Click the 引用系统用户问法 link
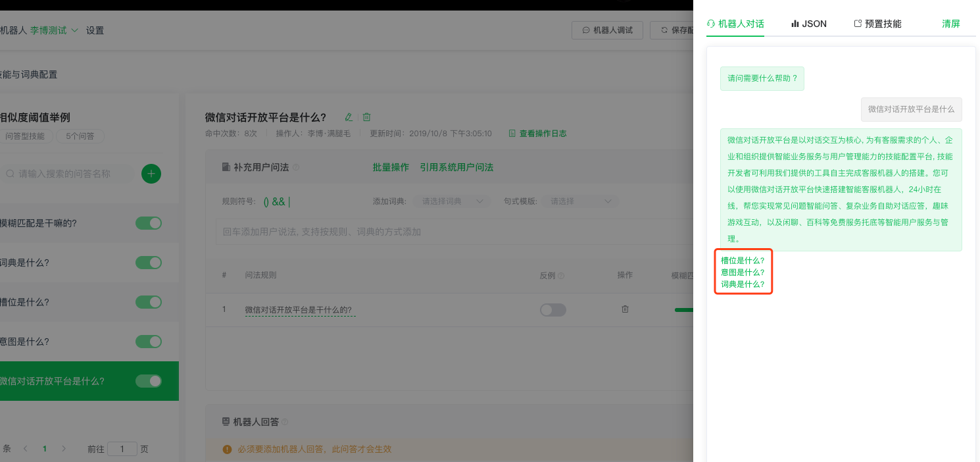This screenshot has height=462, width=980. click(x=456, y=168)
